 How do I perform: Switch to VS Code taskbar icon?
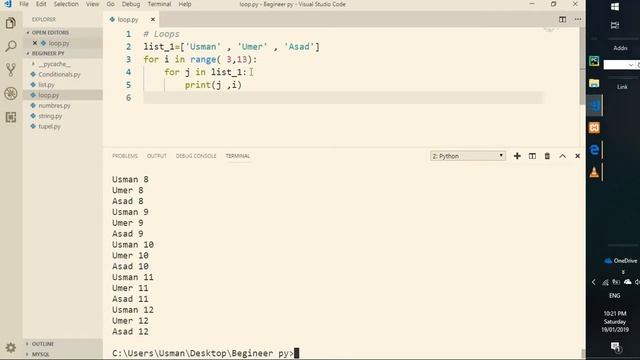[x=594, y=105]
